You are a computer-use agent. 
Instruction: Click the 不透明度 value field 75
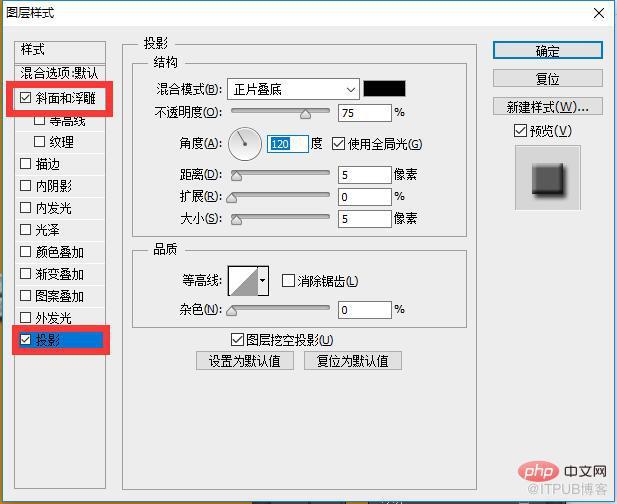click(365, 113)
